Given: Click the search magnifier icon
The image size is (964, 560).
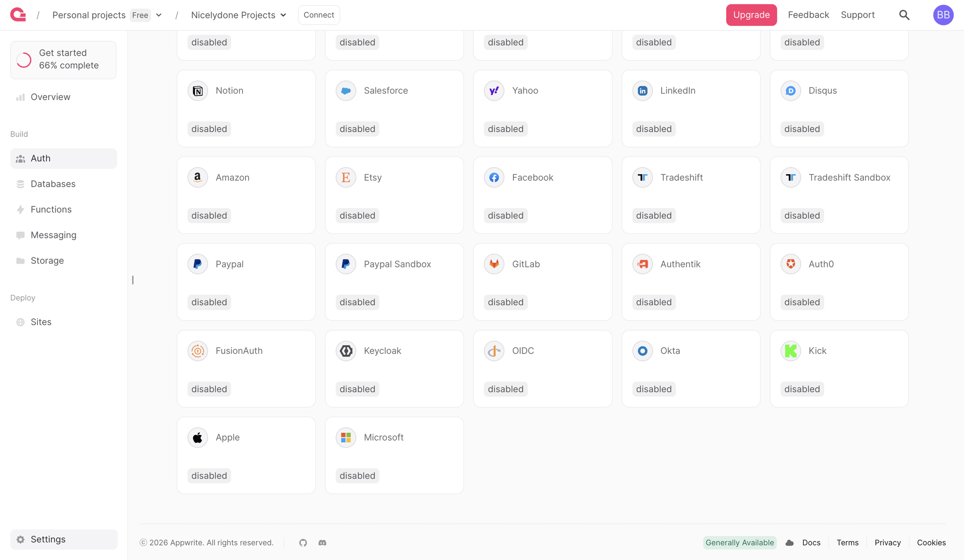Looking at the screenshot, I should pos(904,15).
